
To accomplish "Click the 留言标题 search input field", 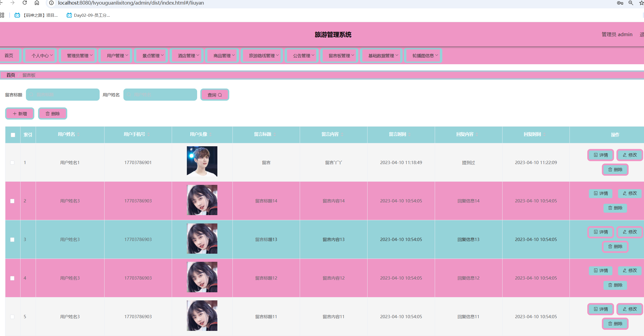I will [x=63, y=95].
